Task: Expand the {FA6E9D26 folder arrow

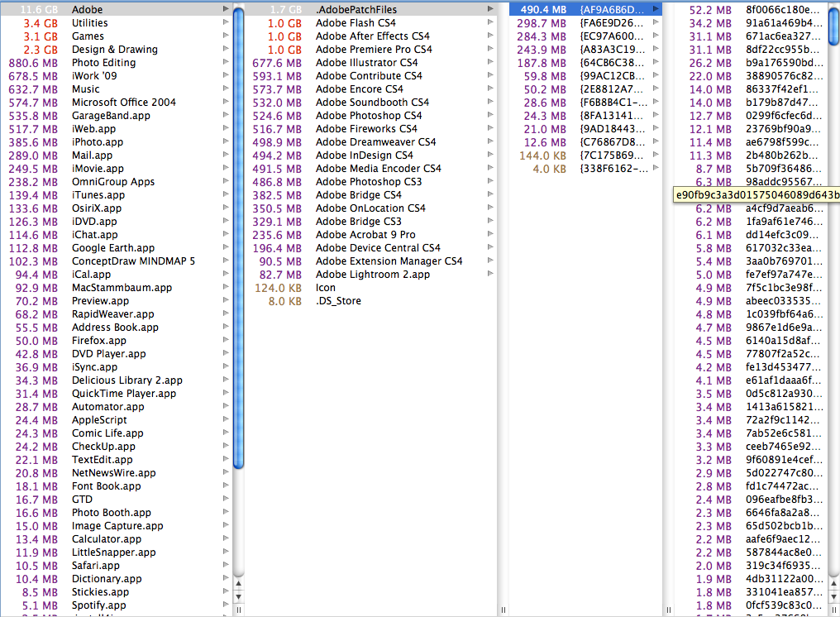Action: (x=656, y=22)
